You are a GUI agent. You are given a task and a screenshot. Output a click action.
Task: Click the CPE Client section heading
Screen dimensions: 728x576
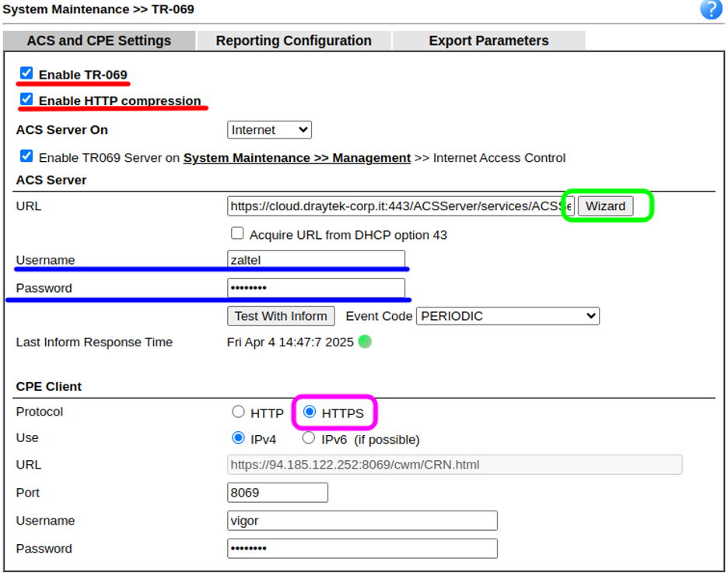(49, 387)
